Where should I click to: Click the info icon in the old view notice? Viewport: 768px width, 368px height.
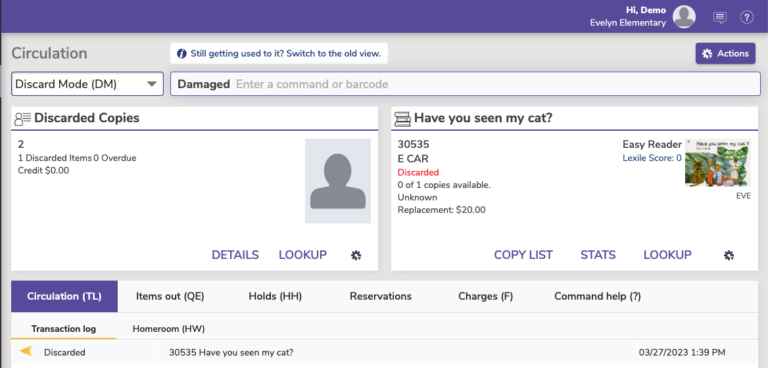point(182,53)
